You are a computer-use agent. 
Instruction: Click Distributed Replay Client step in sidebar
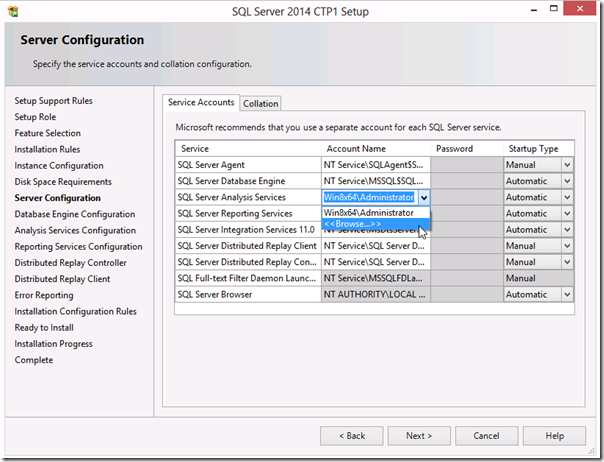[62, 279]
